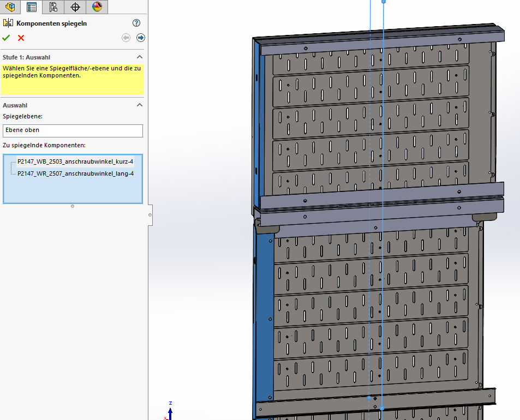Click the blue mirror plane handle at top
The width and height of the screenshot is (520, 420).
point(384,2)
